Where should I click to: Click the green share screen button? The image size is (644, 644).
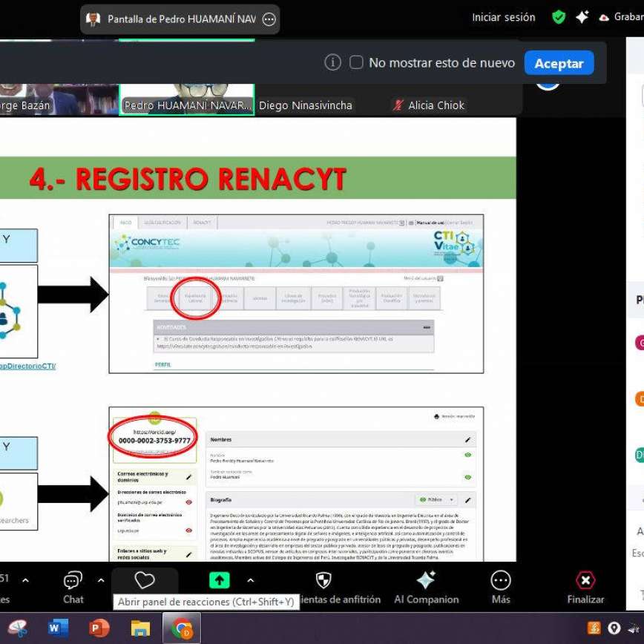point(219,580)
